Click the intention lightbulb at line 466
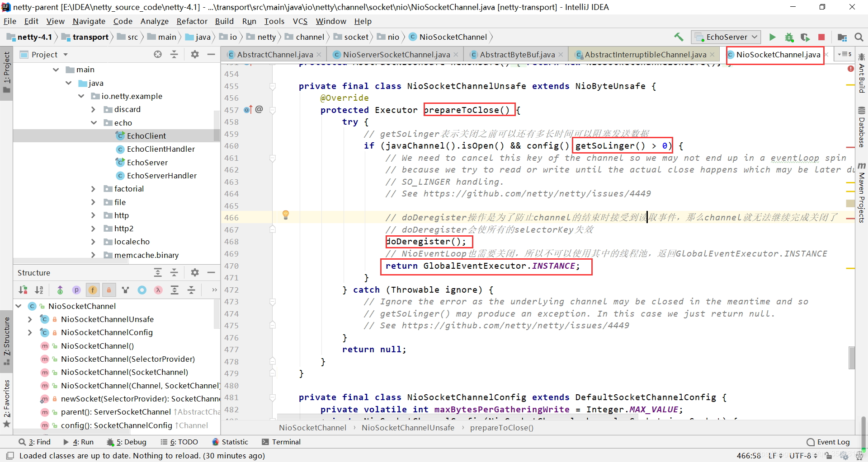This screenshot has height=462, width=868. pos(286,215)
